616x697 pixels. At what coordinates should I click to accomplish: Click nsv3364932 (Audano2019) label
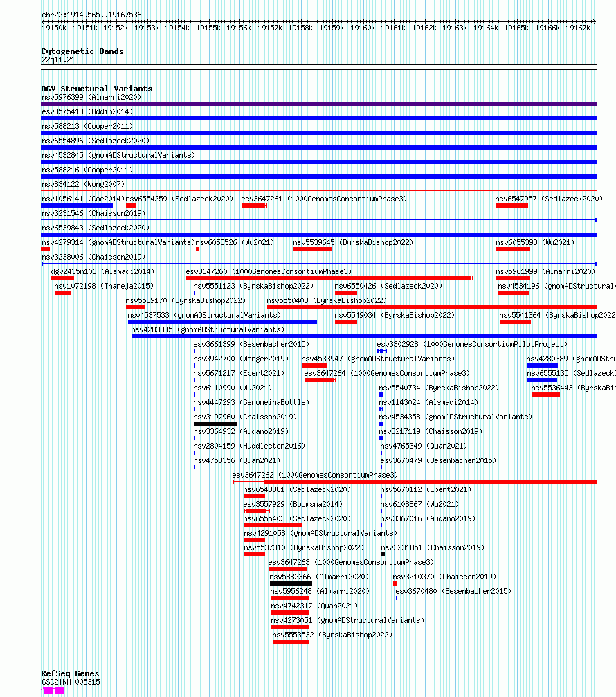[241, 432]
